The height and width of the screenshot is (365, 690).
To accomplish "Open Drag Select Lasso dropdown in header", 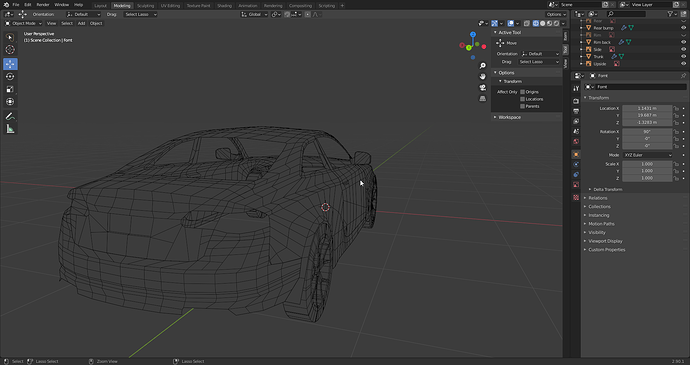I will pyautogui.click(x=140, y=15).
